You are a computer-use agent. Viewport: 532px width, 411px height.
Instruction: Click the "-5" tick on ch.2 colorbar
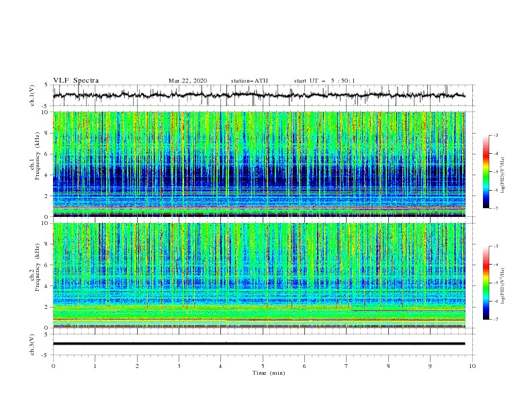pos(495,283)
